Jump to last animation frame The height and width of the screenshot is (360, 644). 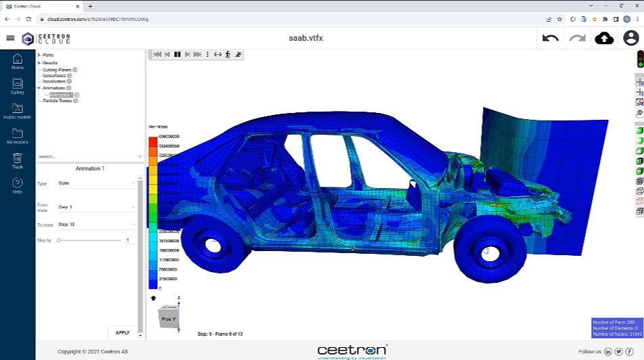(198, 54)
